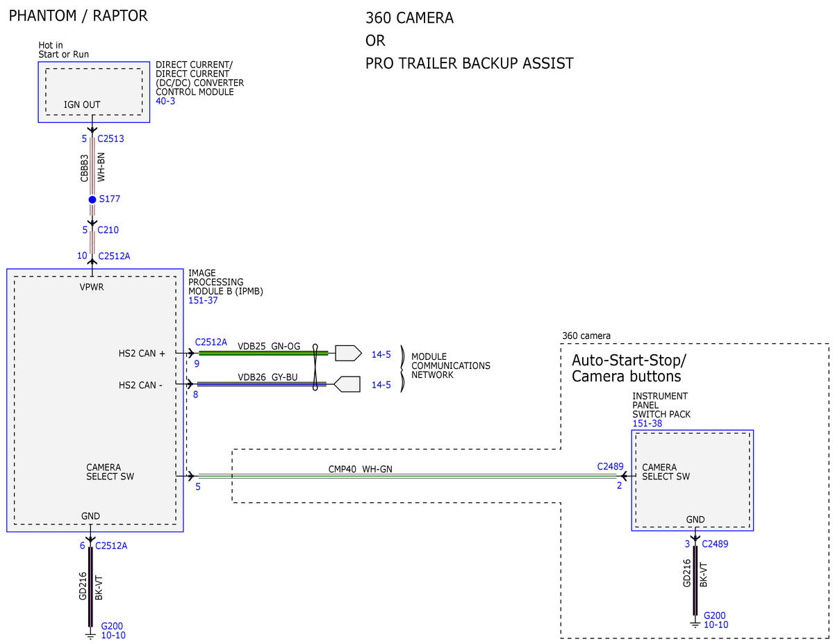Click CAMERA SELECT SW inside IPMB

pyautogui.click(x=110, y=472)
